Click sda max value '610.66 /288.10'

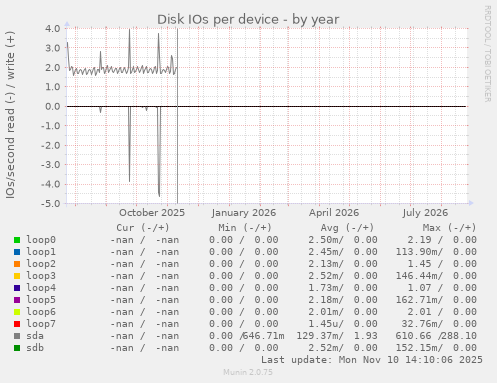pyautogui.click(x=436, y=336)
